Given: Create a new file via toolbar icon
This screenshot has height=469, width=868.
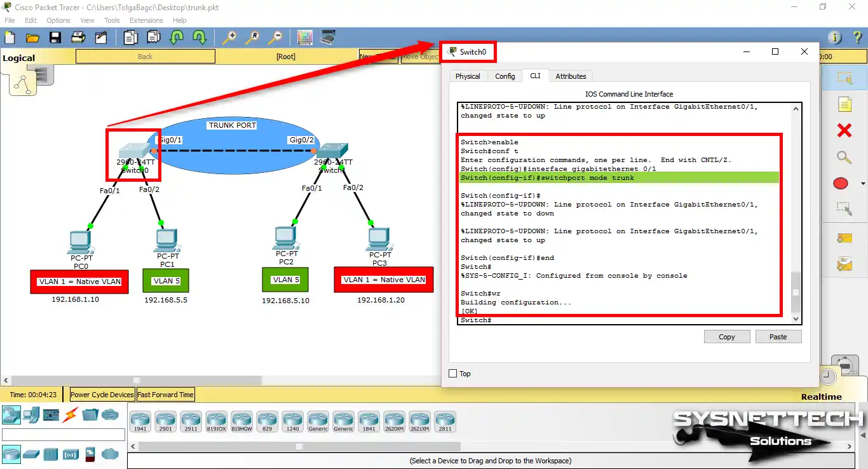Looking at the screenshot, I should (x=10, y=37).
